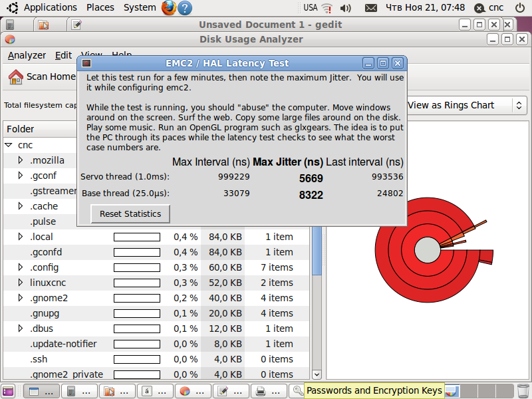The width and height of the screenshot is (532, 399).
Task: Click the folder list scrollbar thumb
Action: (x=317, y=251)
